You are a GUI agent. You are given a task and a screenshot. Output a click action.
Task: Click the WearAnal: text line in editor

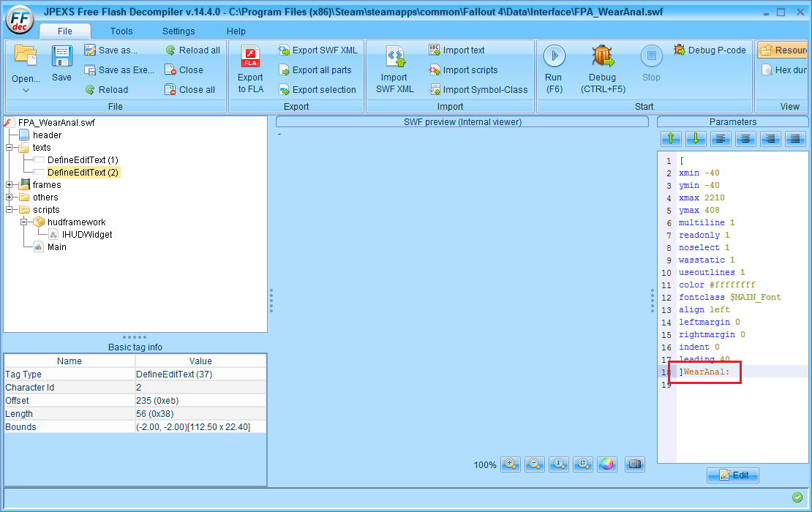[x=706, y=372]
